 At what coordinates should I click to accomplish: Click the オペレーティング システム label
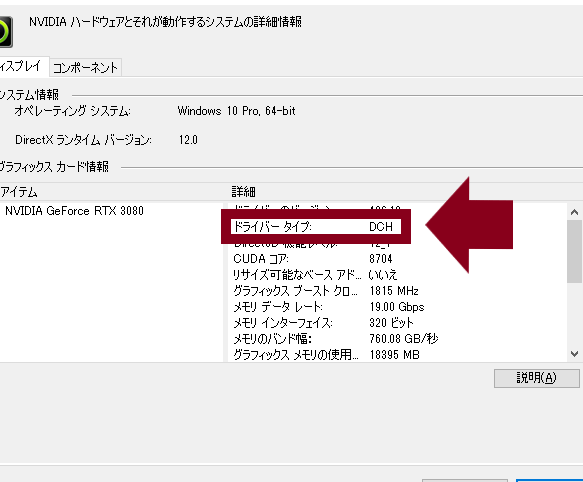pos(73,111)
